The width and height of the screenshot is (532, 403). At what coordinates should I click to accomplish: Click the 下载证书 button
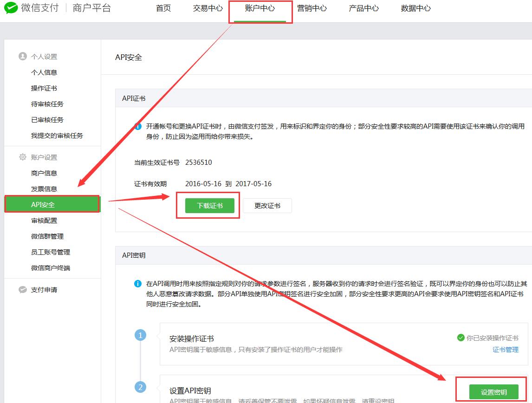coord(210,206)
